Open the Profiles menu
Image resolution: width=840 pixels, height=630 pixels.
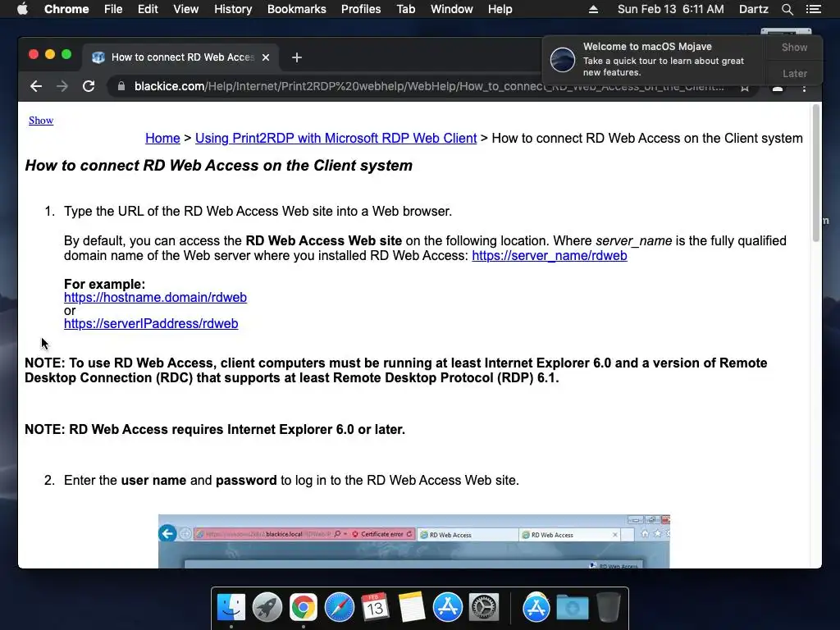(361, 9)
